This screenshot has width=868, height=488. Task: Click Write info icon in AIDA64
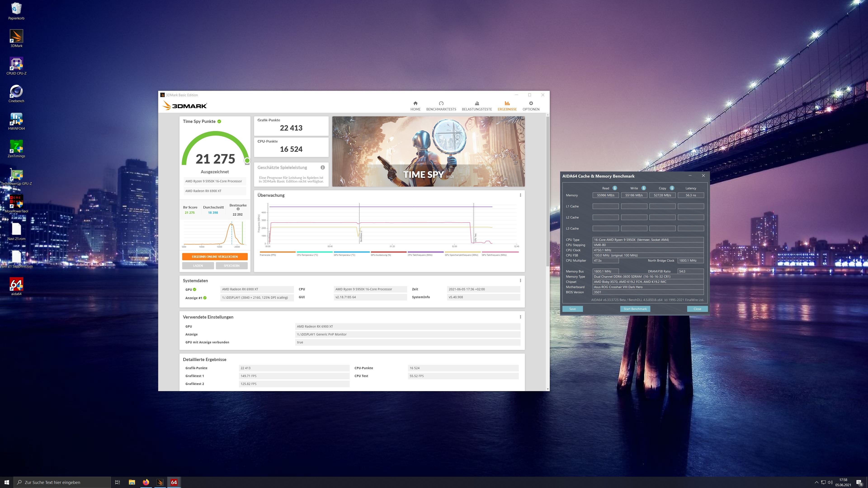pos(644,188)
